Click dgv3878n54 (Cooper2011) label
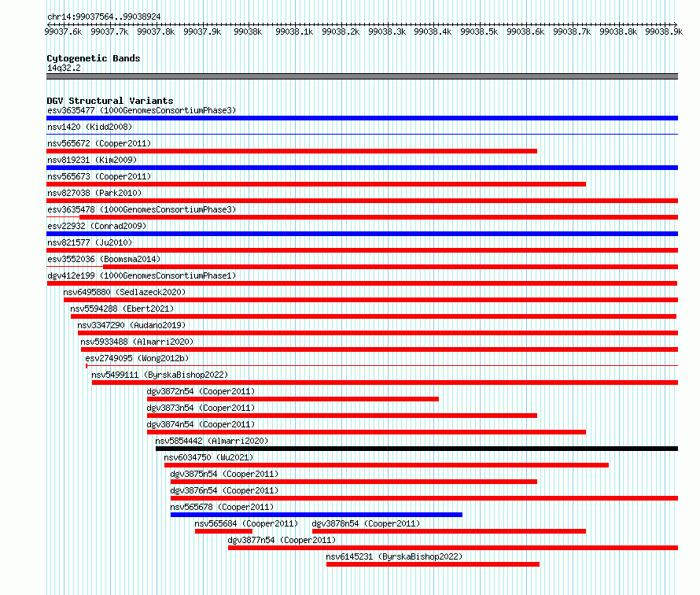700x595 pixels. [x=366, y=523]
